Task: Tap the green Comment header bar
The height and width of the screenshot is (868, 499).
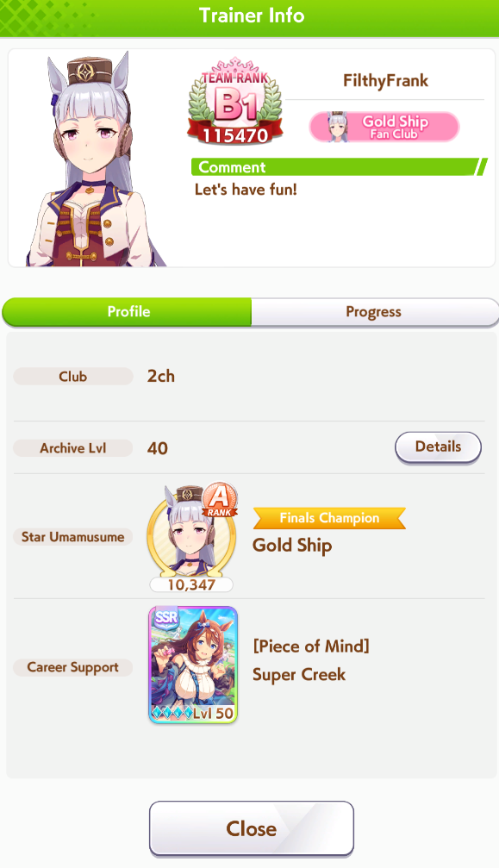Action: coord(339,166)
